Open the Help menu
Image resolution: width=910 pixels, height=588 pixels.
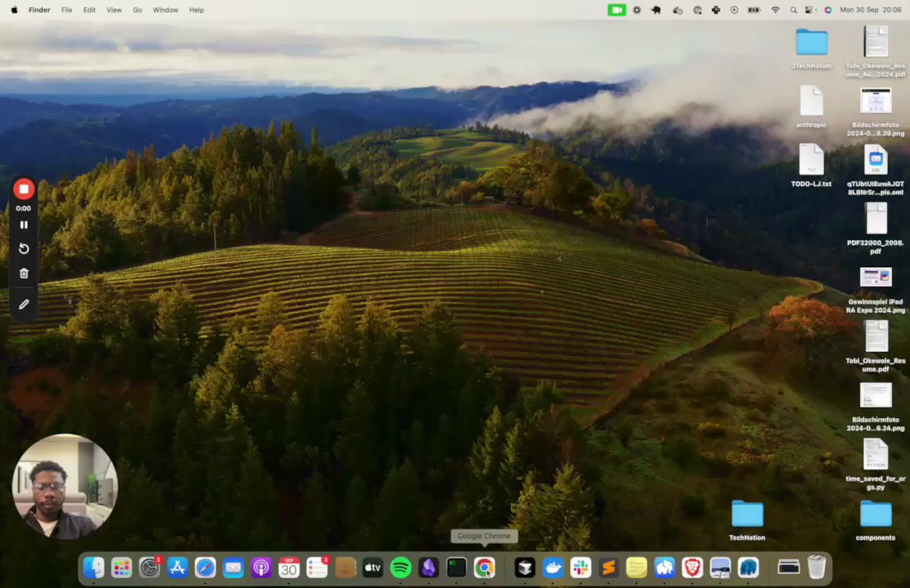coord(196,10)
